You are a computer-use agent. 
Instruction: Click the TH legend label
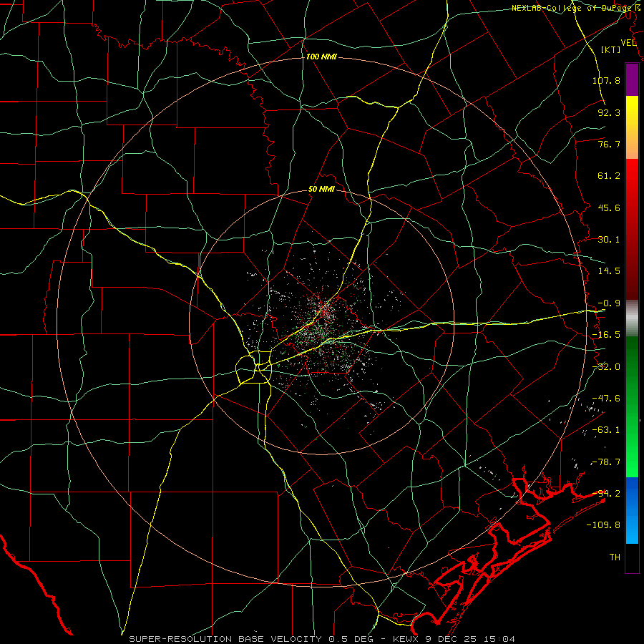[x=615, y=557]
